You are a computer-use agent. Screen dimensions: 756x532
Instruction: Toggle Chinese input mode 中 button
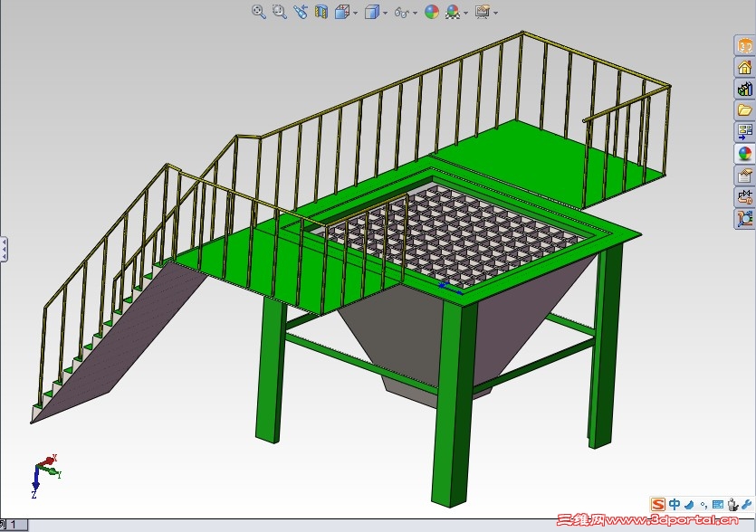[x=674, y=505]
